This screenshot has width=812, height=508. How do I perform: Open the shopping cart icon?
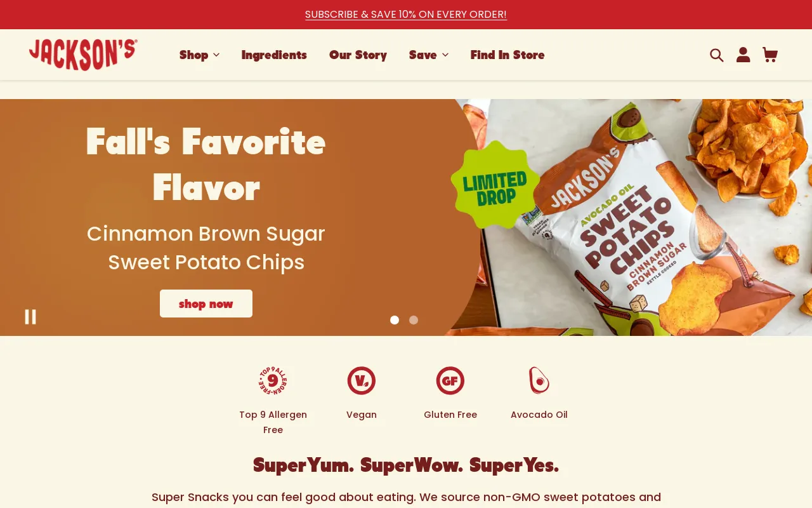(x=770, y=55)
